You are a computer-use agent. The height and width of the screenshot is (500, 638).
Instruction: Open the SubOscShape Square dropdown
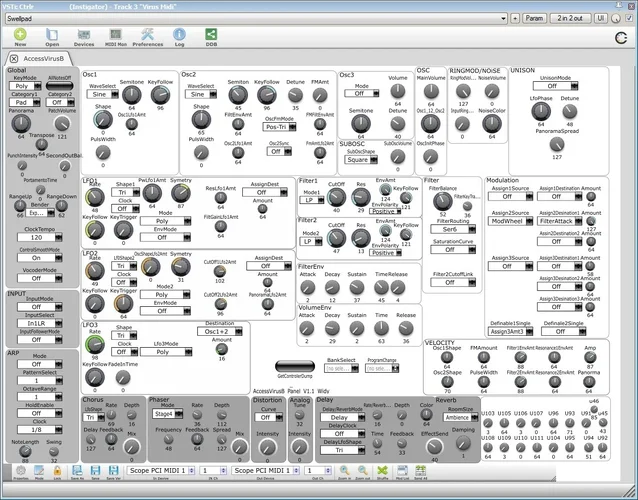[357, 159]
